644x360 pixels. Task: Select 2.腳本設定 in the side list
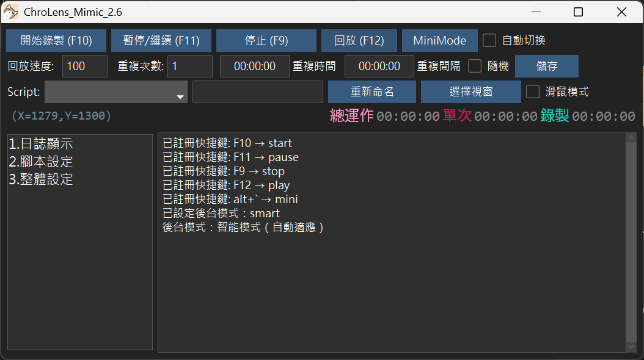pyautogui.click(x=41, y=162)
